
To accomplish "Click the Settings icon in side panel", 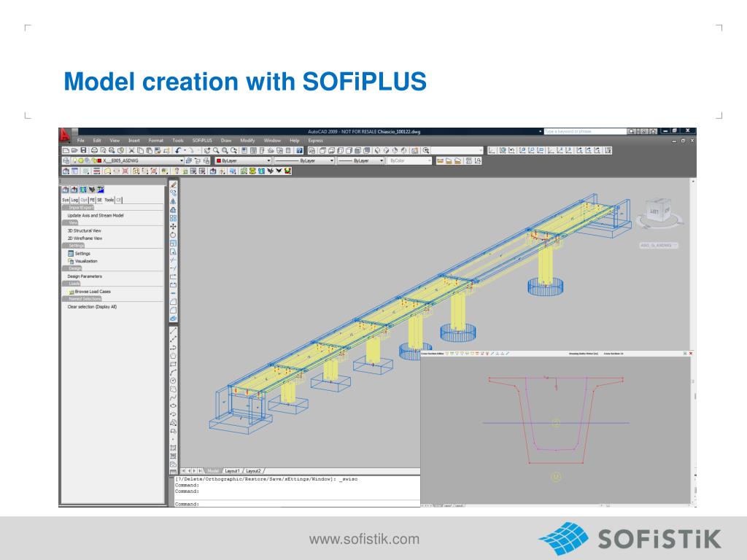I will tap(71, 253).
